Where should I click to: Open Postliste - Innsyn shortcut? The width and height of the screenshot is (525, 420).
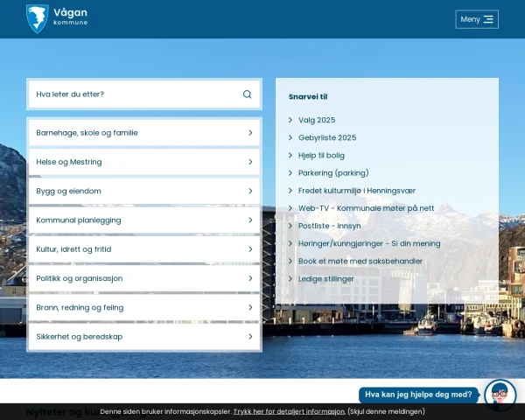point(329,226)
